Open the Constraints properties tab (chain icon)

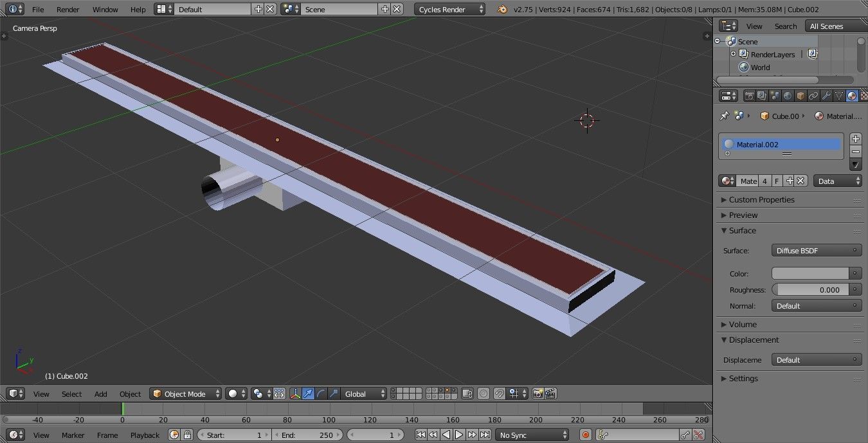(x=813, y=96)
